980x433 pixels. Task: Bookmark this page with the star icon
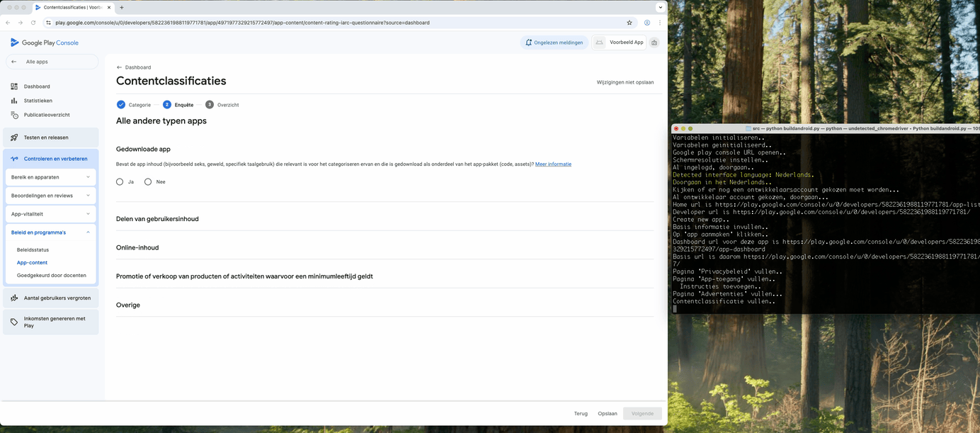pyautogui.click(x=629, y=23)
